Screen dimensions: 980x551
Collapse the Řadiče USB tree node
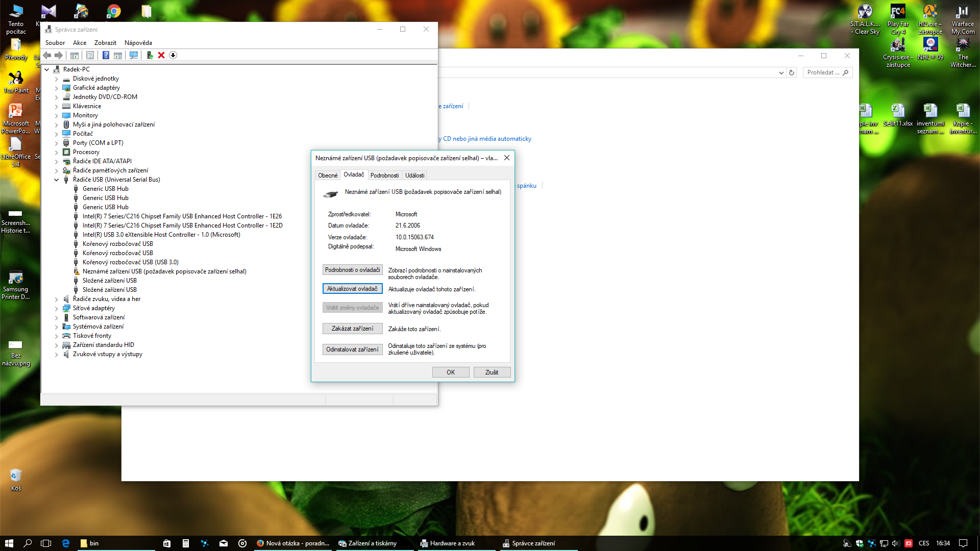coord(57,180)
